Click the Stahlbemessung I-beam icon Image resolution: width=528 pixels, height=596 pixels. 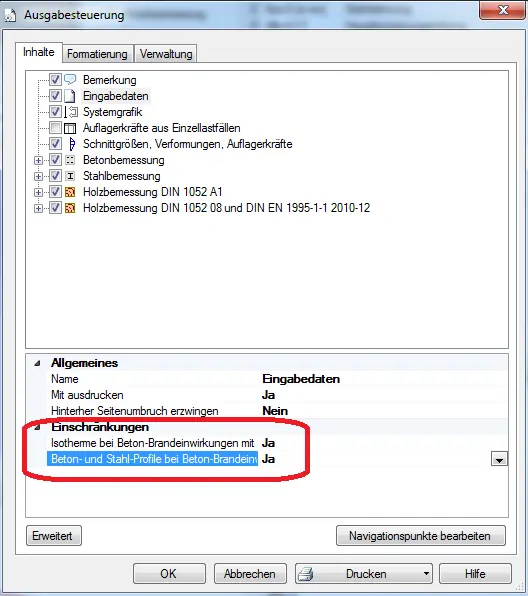pos(70,176)
